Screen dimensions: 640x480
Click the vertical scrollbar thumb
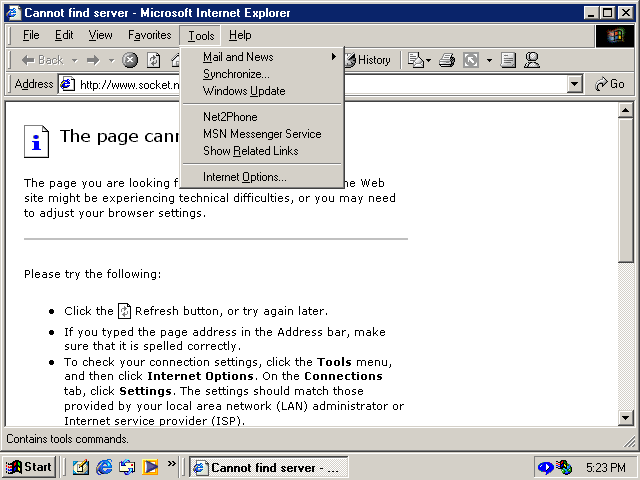pyautogui.click(x=626, y=190)
